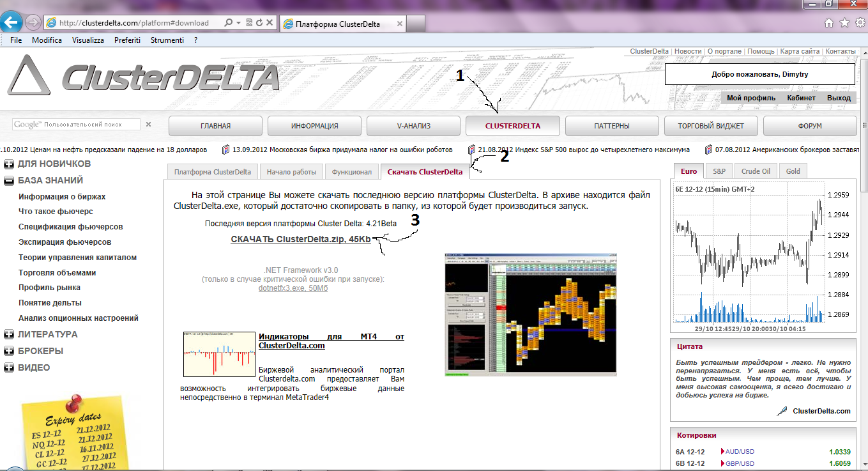Screen dimensions: 868x471
Task: Click the Помощь top link
Action: pyautogui.click(x=761, y=51)
